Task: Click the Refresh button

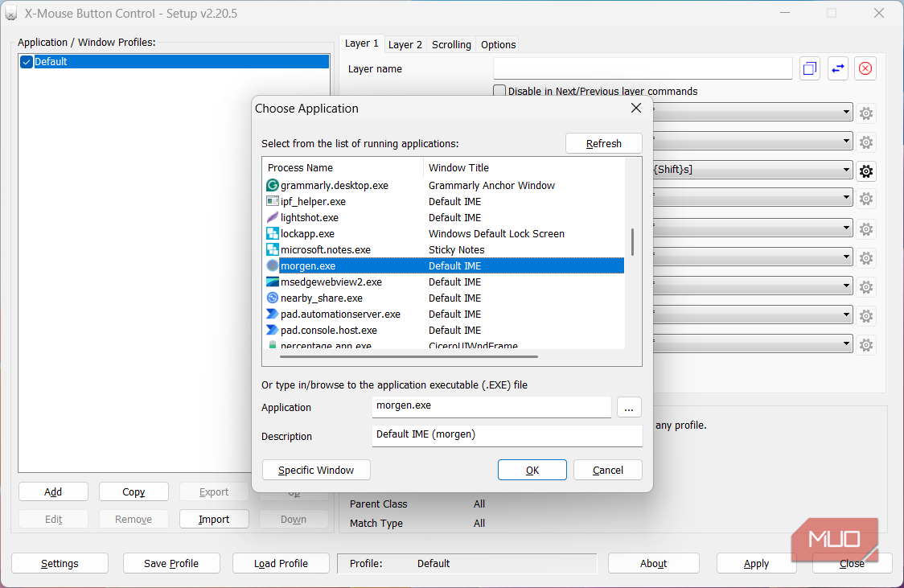Action: (604, 143)
